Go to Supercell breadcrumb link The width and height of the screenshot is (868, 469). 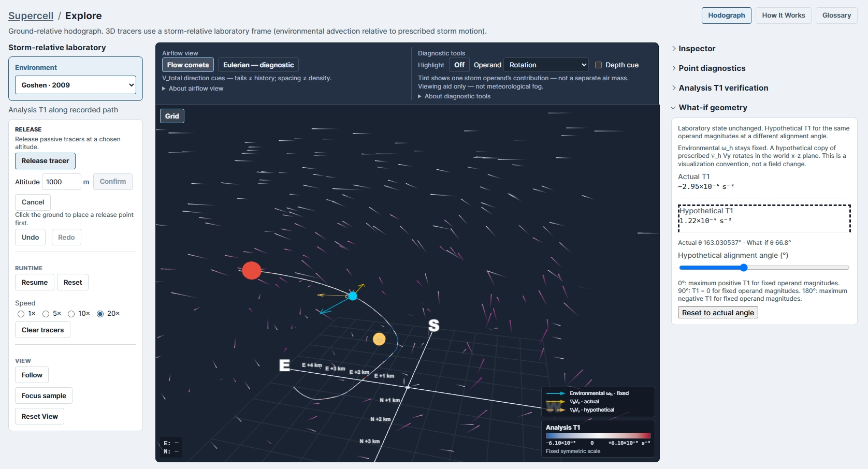pyautogui.click(x=31, y=16)
